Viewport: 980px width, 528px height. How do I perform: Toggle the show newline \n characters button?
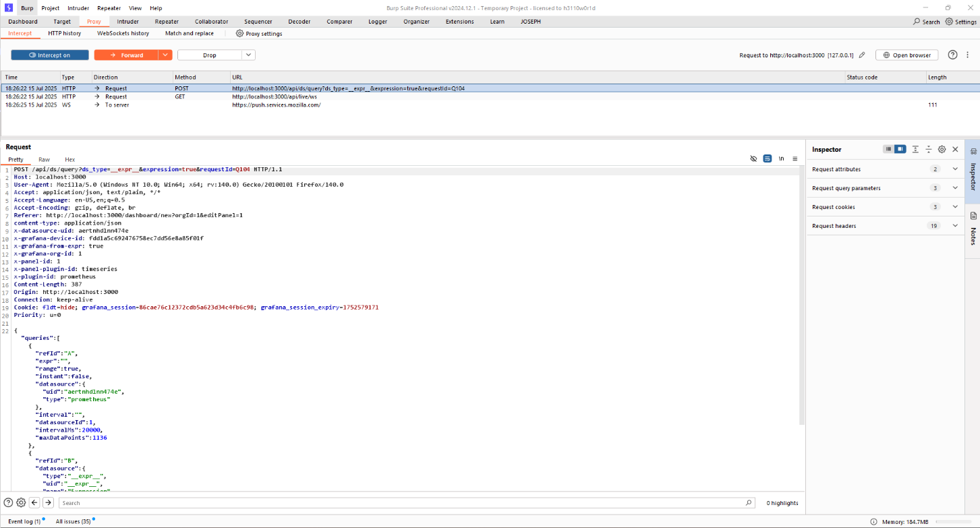tap(781, 158)
